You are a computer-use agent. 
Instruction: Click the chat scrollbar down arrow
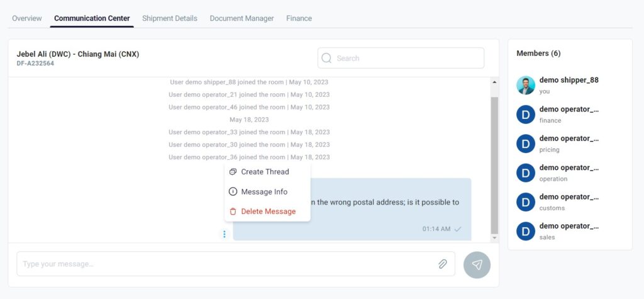494,238
